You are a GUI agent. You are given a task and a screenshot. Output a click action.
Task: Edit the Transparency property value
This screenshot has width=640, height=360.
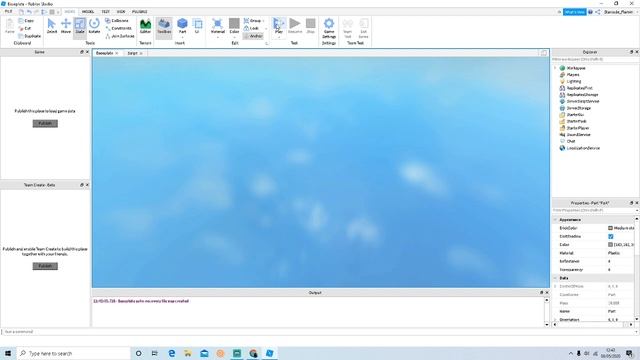tap(620, 270)
